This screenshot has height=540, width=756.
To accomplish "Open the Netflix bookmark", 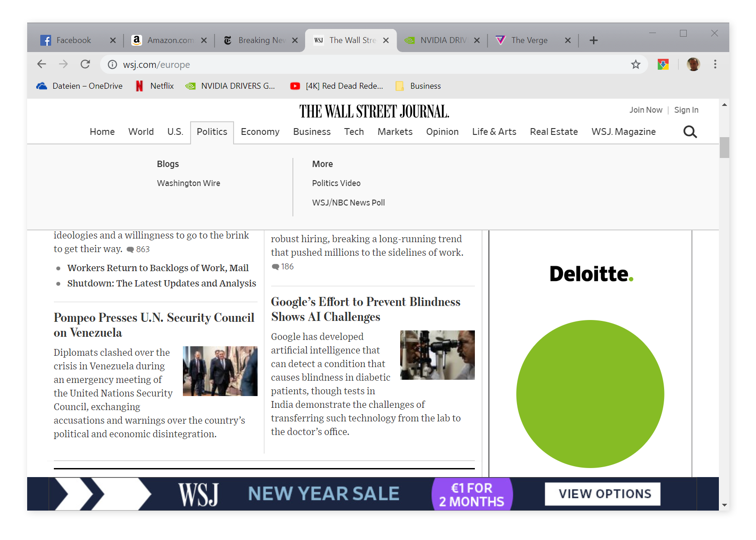I will 155,86.
